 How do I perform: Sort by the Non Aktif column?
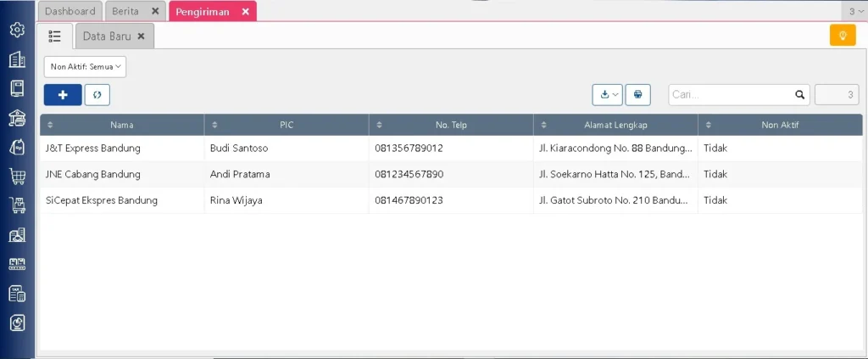pos(780,126)
